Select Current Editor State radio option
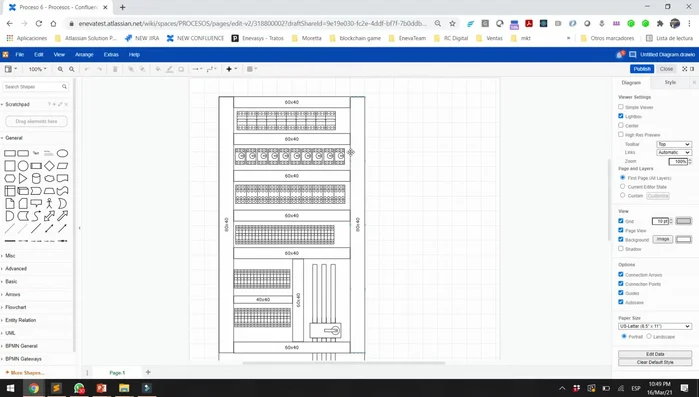The height and width of the screenshot is (397, 699). pyautogui.click(x=623, y=186)
